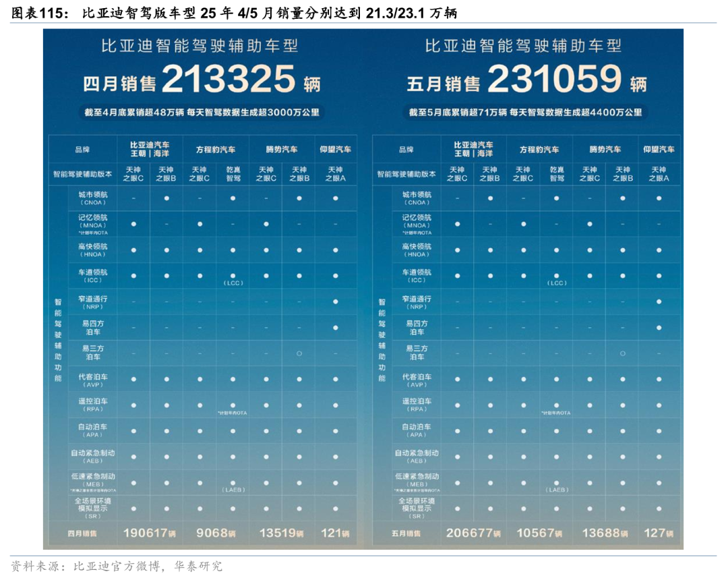The height and width of the screenshot is (578, 728).
Task: Click 车道领航 (ICC) row label in May table
Action: click(x=417, y=276)
